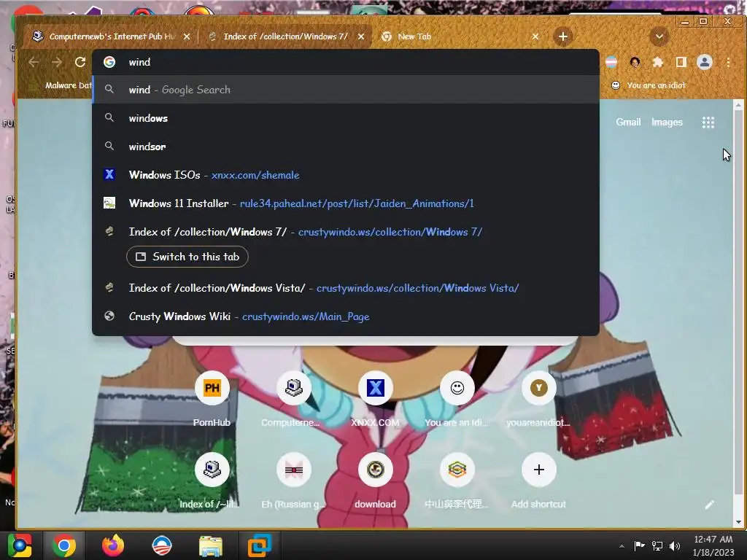Open the Extensions puzzle icon
Screen dimensions: 747x560
tap(658, 62)
